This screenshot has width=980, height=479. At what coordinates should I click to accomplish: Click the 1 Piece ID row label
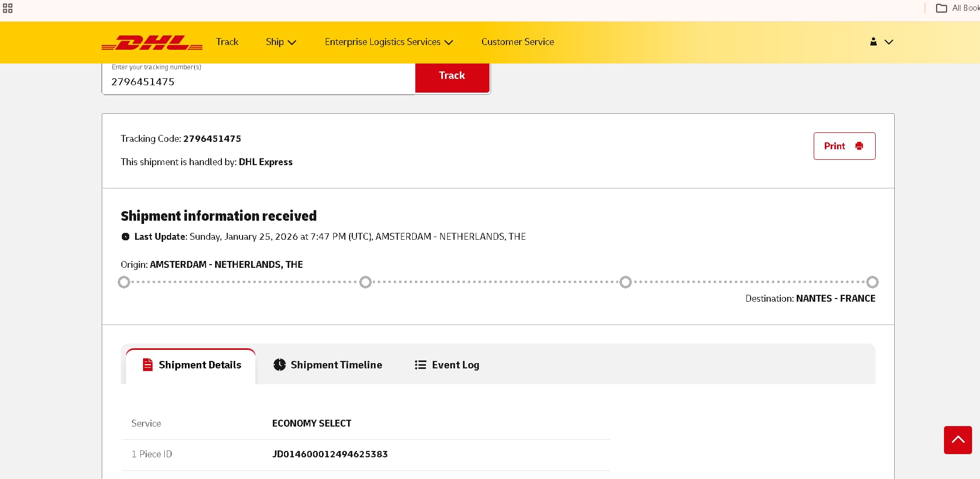pos(152,454)
